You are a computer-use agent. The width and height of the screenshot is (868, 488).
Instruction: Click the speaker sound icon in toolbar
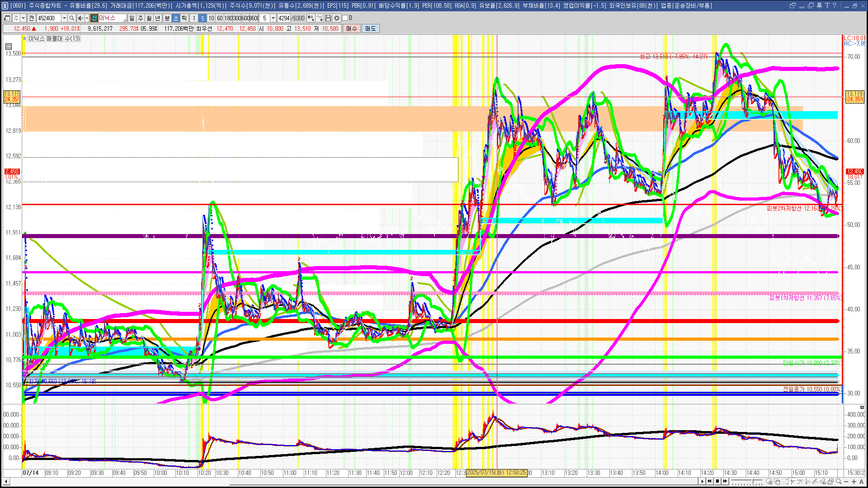click(80, 18)
